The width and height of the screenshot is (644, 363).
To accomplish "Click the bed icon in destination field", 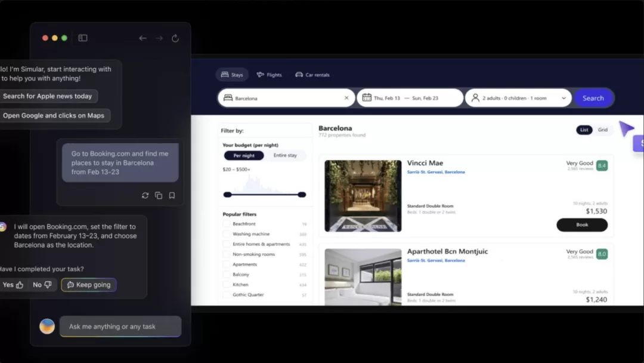I will 228,97.
